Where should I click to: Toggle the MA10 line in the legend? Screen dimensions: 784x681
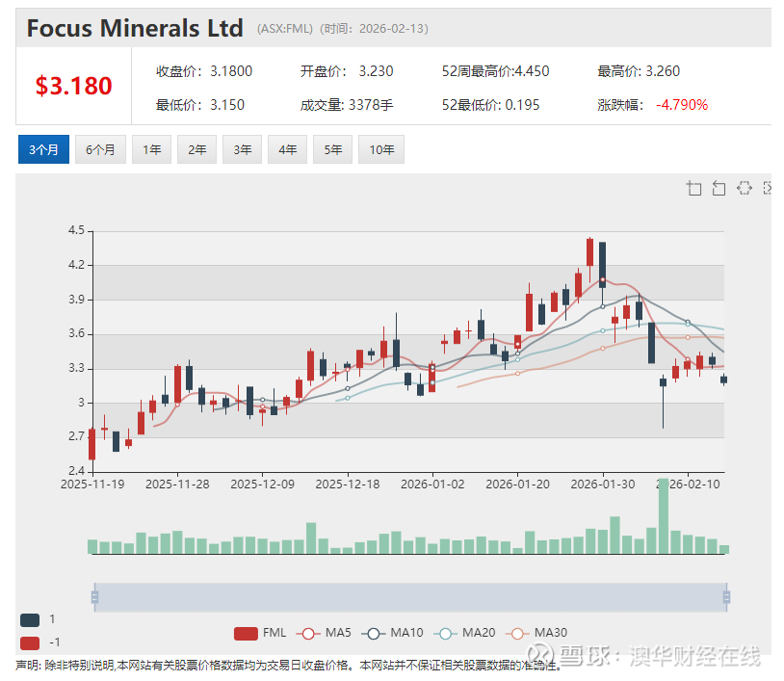(x=392, y=633)
